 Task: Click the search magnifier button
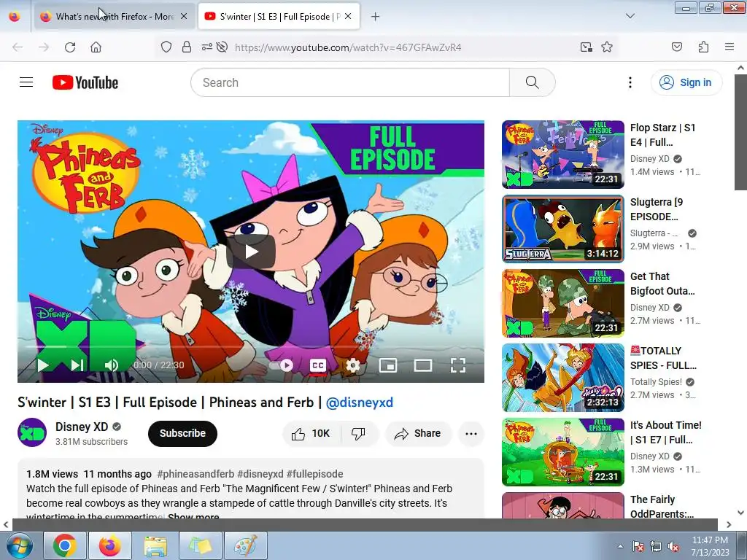pos(532,82)
